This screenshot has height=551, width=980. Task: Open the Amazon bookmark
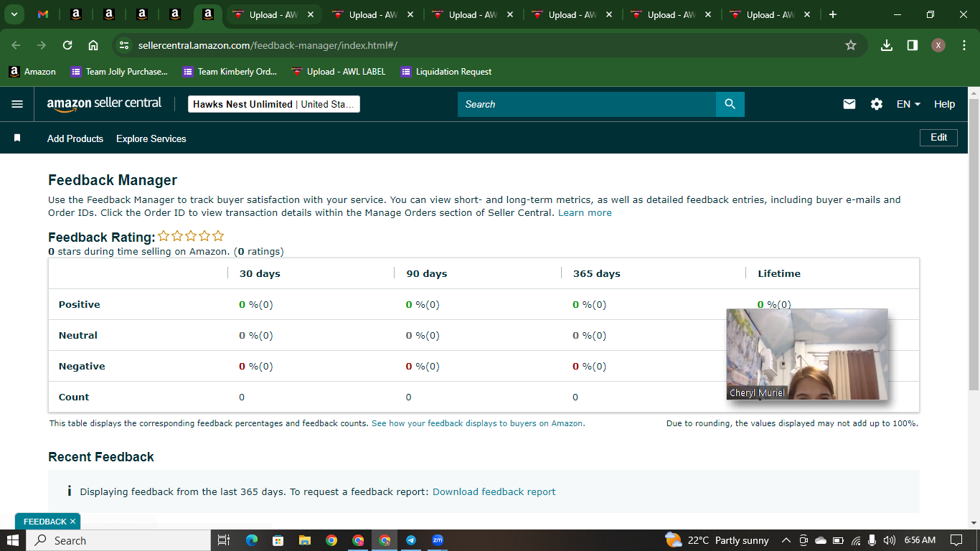(32, 72)
